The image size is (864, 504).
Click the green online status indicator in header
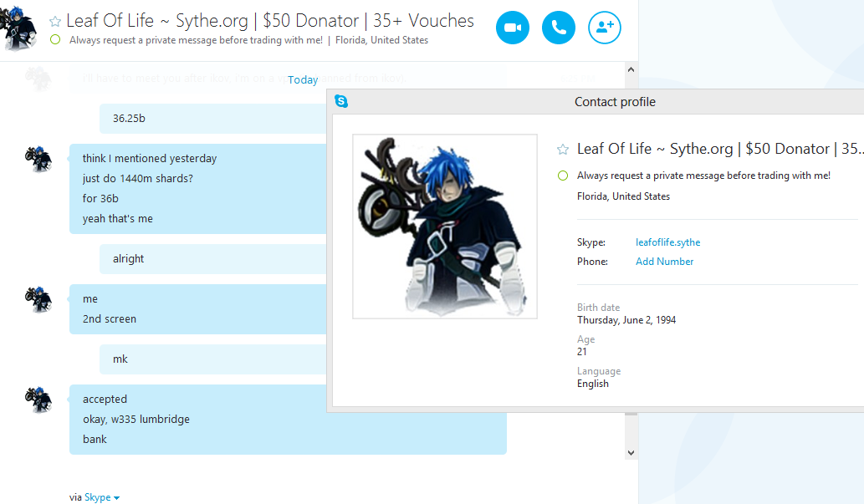tap(55, 39)
